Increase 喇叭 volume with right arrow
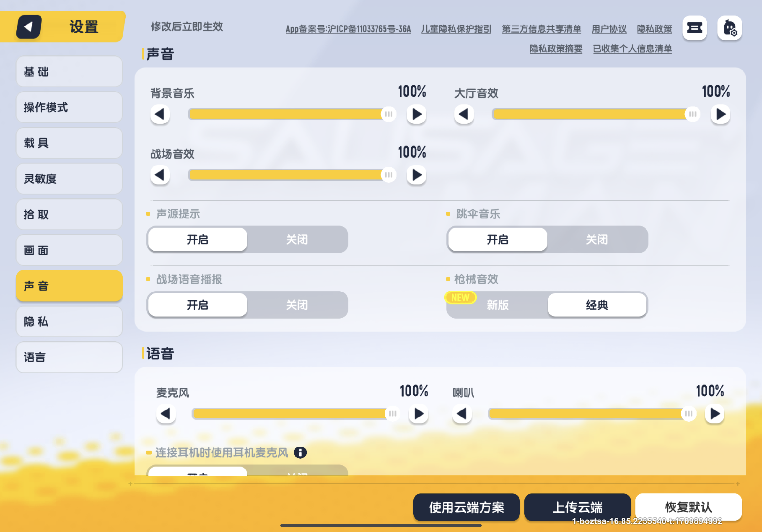This screenshot has width=762, height=532. pos(714,414)
